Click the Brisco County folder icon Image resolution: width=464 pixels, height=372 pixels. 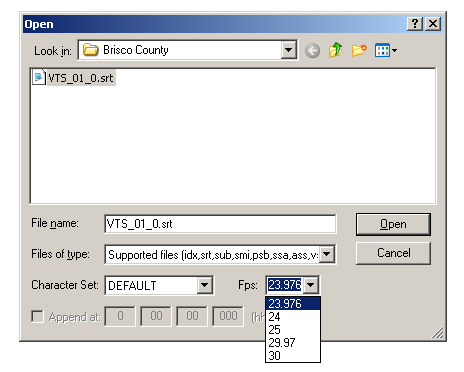pyautogui.click(x=91, y=50)
